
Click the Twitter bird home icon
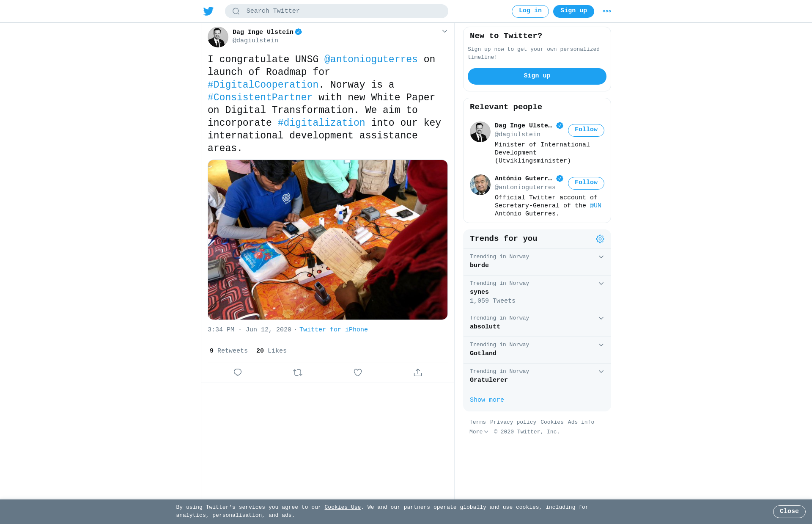pos(208,11)
